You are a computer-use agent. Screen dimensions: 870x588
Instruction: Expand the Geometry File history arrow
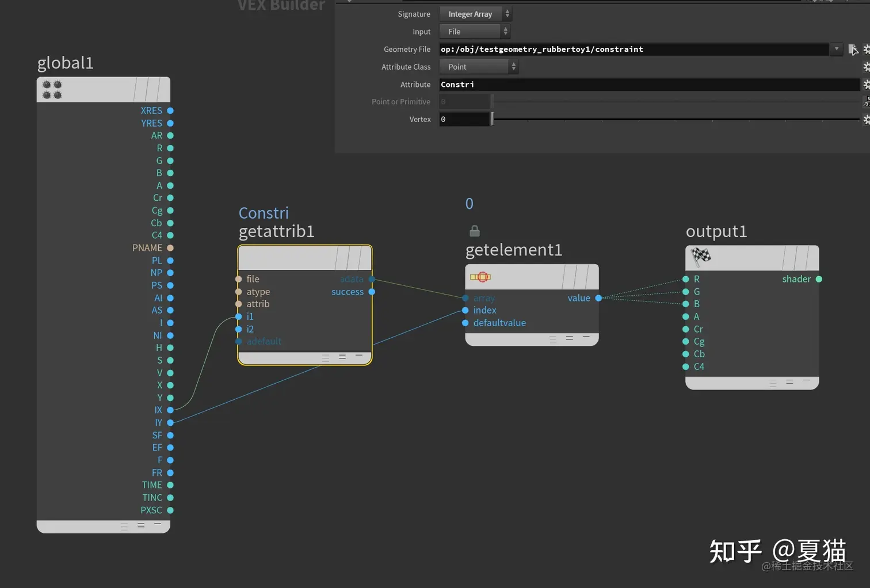pos(837,49)
